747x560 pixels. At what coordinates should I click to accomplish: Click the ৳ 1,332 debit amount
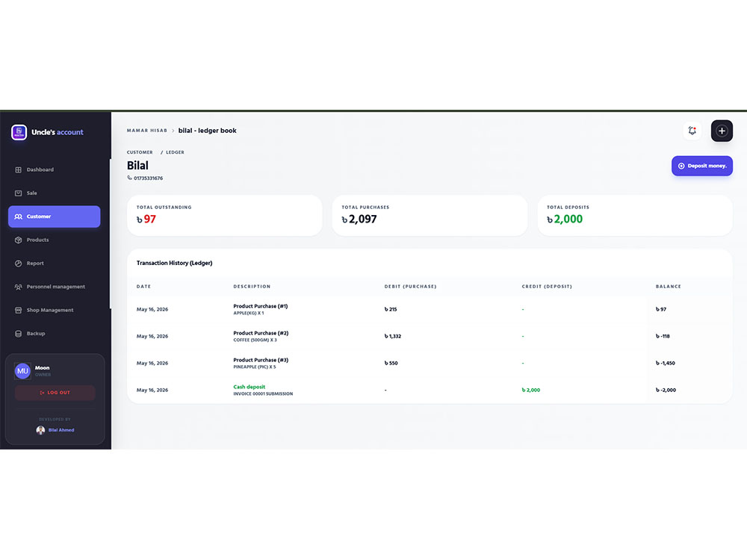(393, 336)
